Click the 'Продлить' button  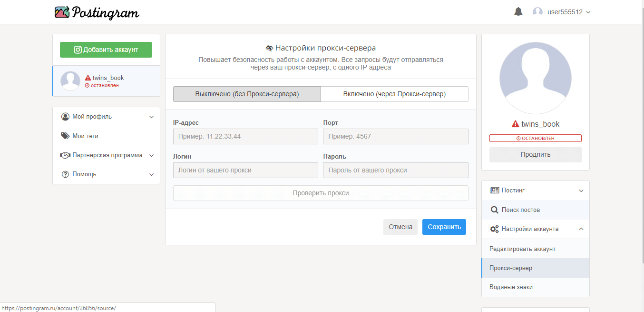pyautogui.click(x=535, y=154)
